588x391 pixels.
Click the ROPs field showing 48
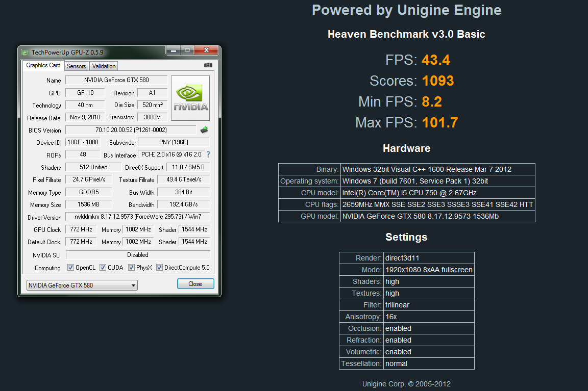tap(83, 154)
